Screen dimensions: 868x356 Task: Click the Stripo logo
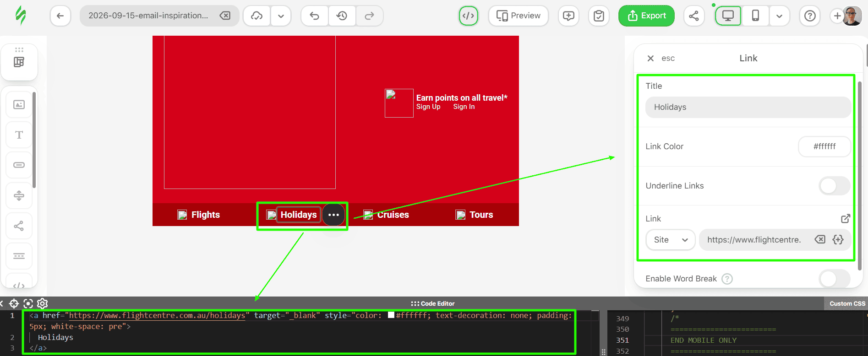pos(21,16)
